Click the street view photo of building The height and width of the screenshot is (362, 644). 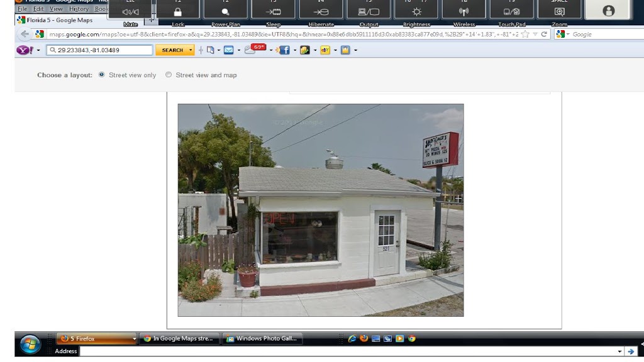[320, 210]
